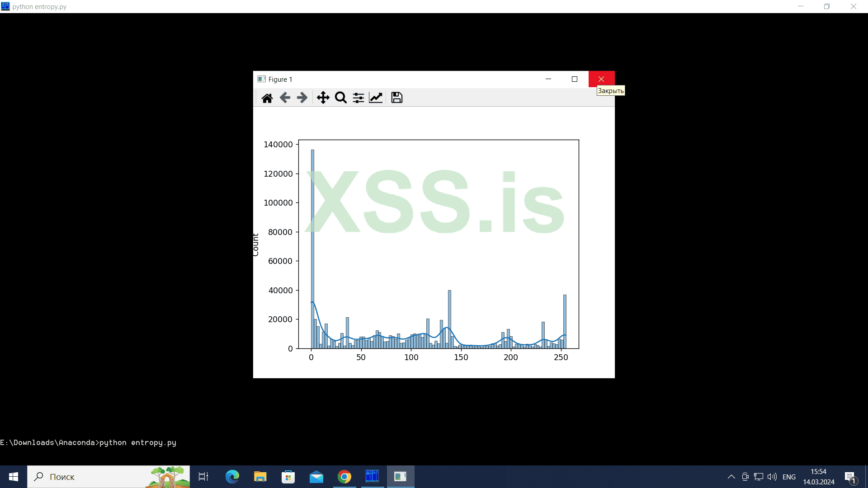Open Google Chrome from the taskbar
This screenshot has width=868, height=488.
point(344,477)
